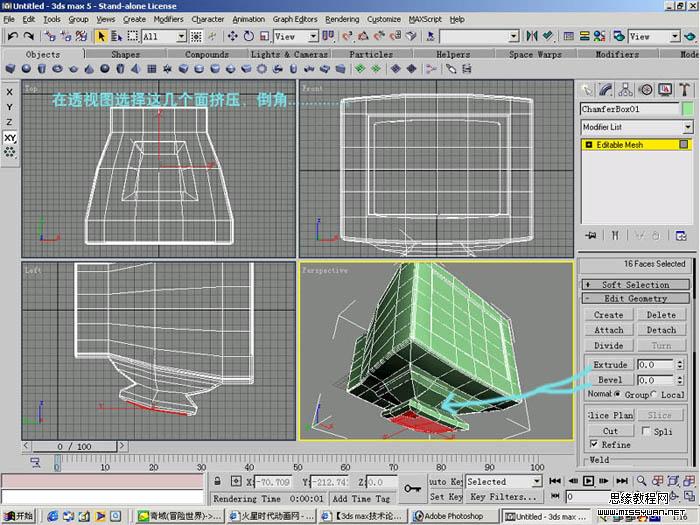700x525 pixels.
Task: Click the time slider 0 / 100
Action: coord(74,446)
